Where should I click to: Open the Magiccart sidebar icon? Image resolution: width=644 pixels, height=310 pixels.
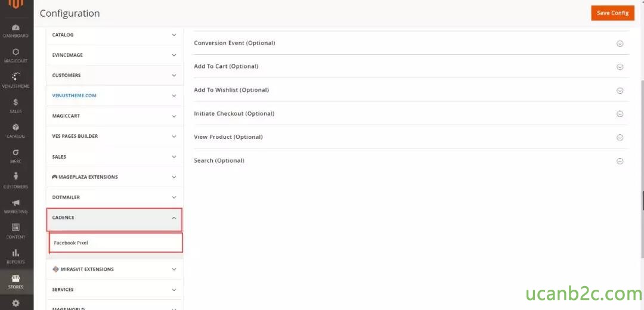16,52
